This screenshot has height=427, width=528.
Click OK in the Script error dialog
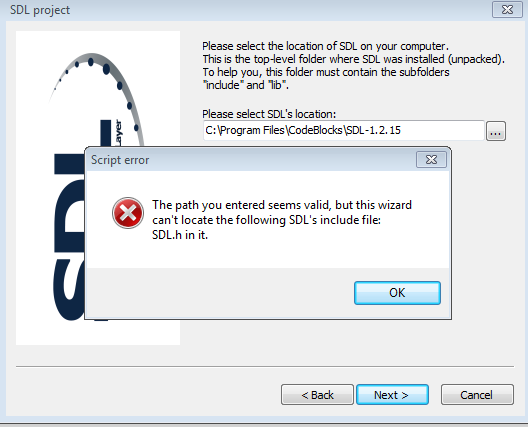click(x=397, y=293)
